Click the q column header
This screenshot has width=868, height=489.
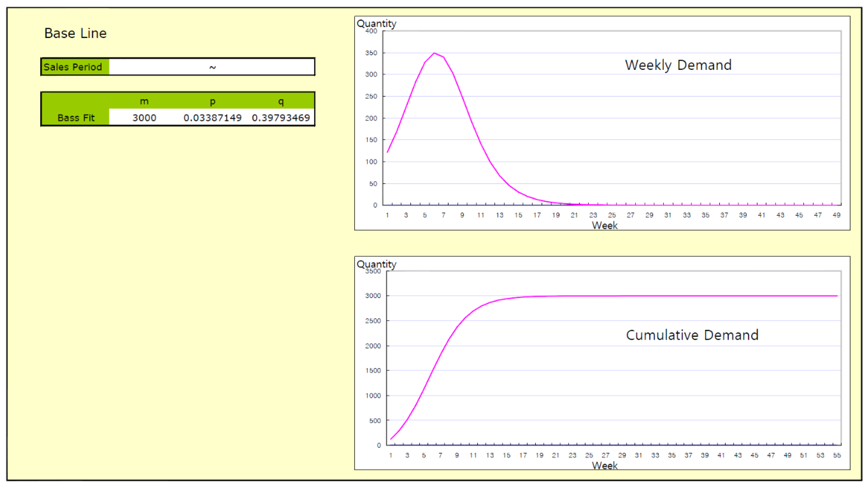[x=281, y=101]
